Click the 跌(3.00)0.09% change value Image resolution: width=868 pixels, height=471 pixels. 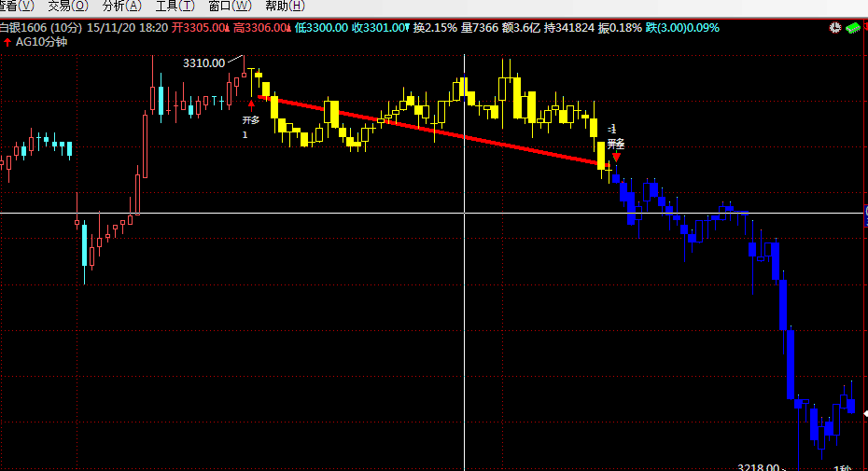coord(683,27)
